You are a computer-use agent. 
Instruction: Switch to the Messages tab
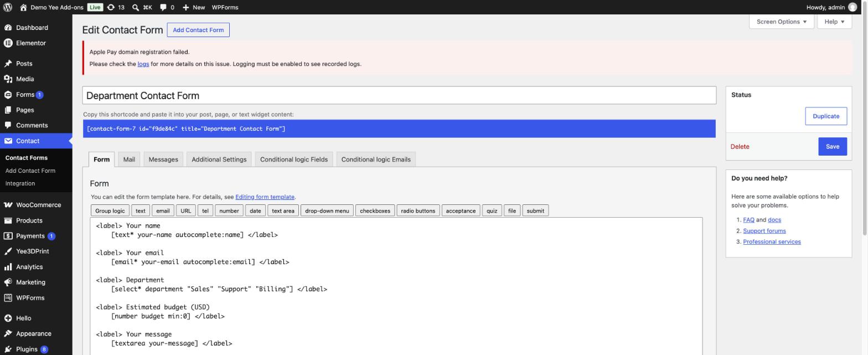(163, 160)
